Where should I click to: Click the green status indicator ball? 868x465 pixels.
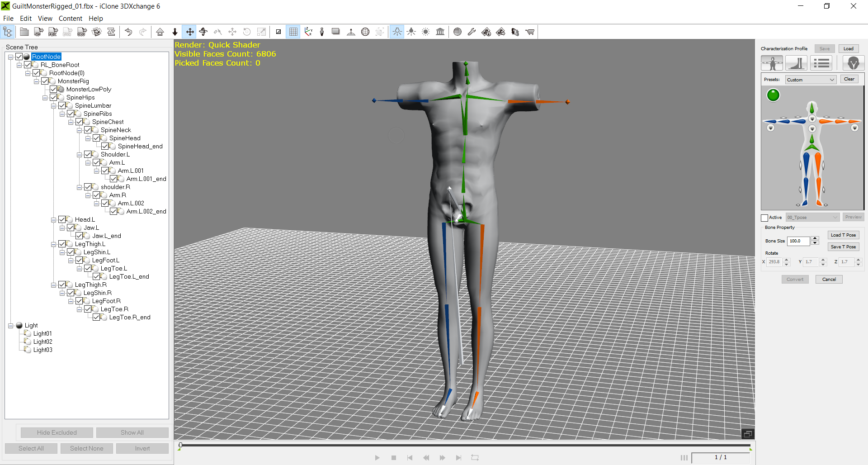coord(773,95)
